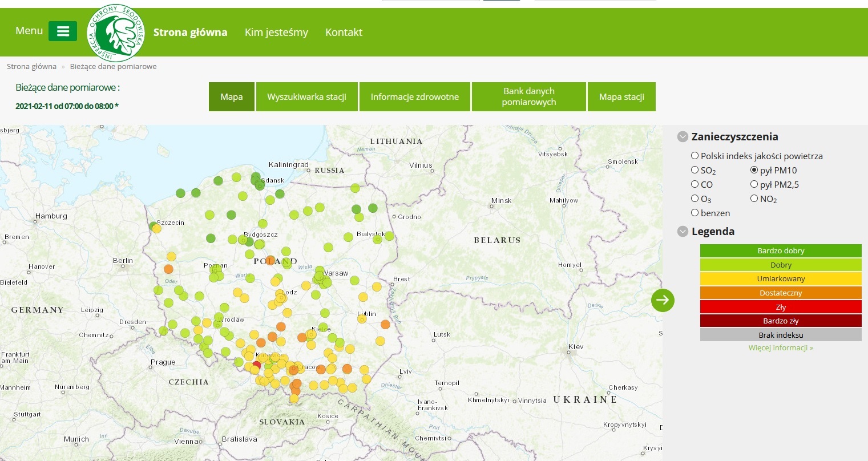Open Kontakt header link
The height and width of the screenshot is (461, 868).
tap(344, 33)
